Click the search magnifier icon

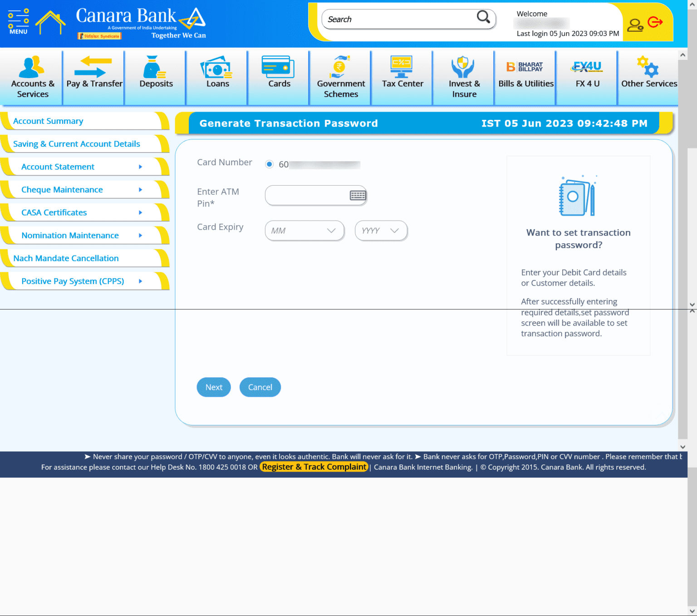(x=483, y=17)
